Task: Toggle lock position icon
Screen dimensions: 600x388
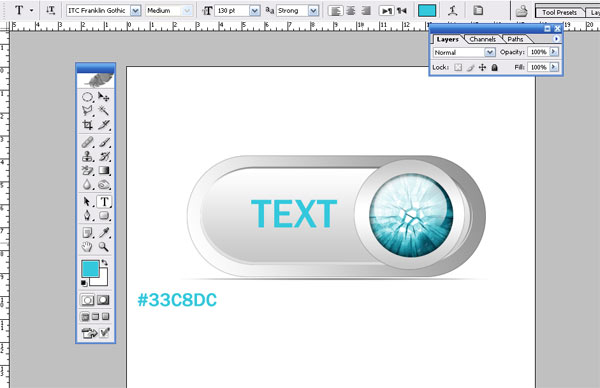Action: pyautogui.click(x=483, y=68)
